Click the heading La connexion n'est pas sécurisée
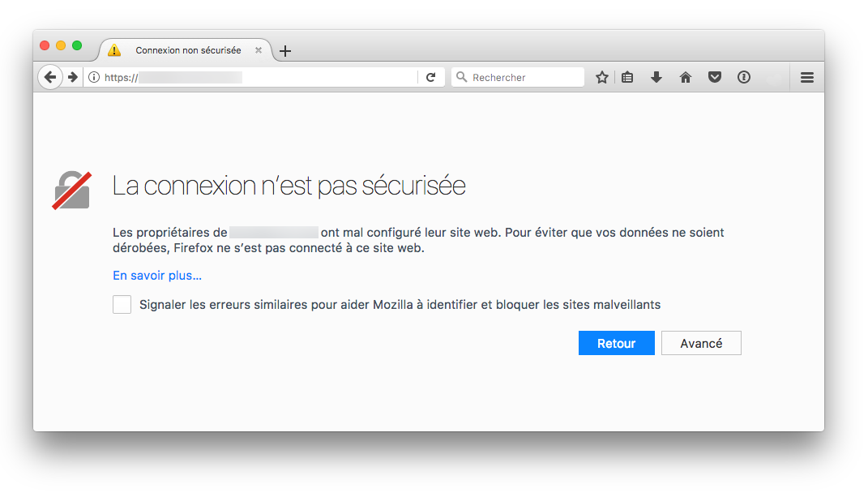This screenshot has width=868, height=497. (x=289, y=186)
